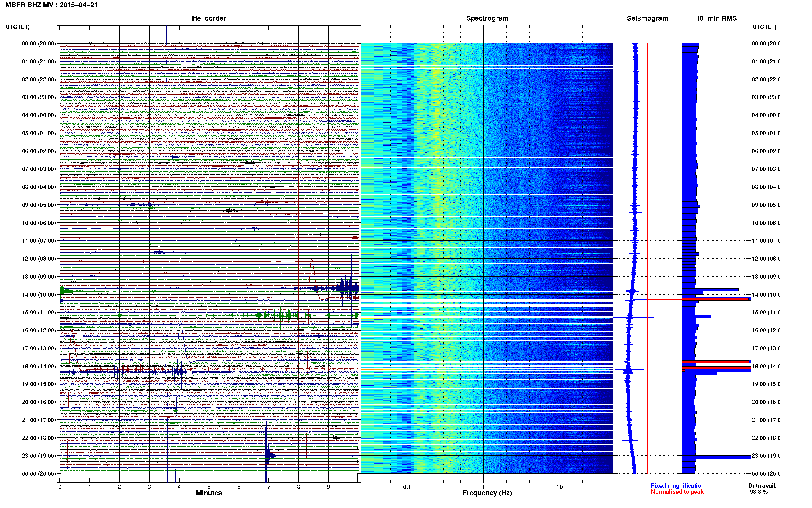The height and width of the screenshot is (508, 812).
Task: Click left time label '09:00 (05:00)'
Action: [39, 205]
